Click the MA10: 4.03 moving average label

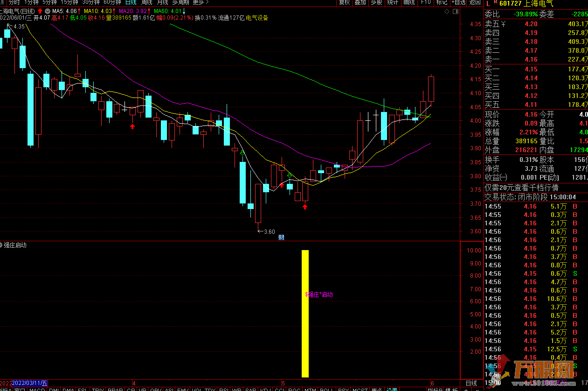click(98, 11)
